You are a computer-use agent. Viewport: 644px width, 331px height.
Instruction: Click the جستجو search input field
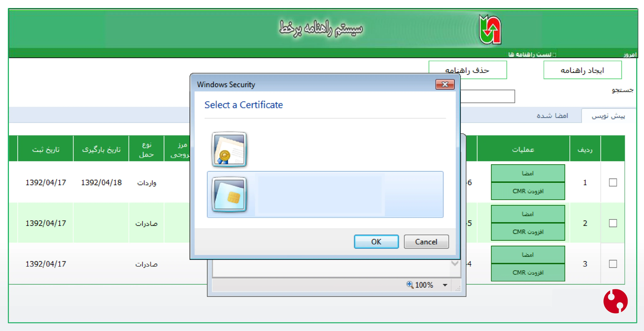coord(488,96)
